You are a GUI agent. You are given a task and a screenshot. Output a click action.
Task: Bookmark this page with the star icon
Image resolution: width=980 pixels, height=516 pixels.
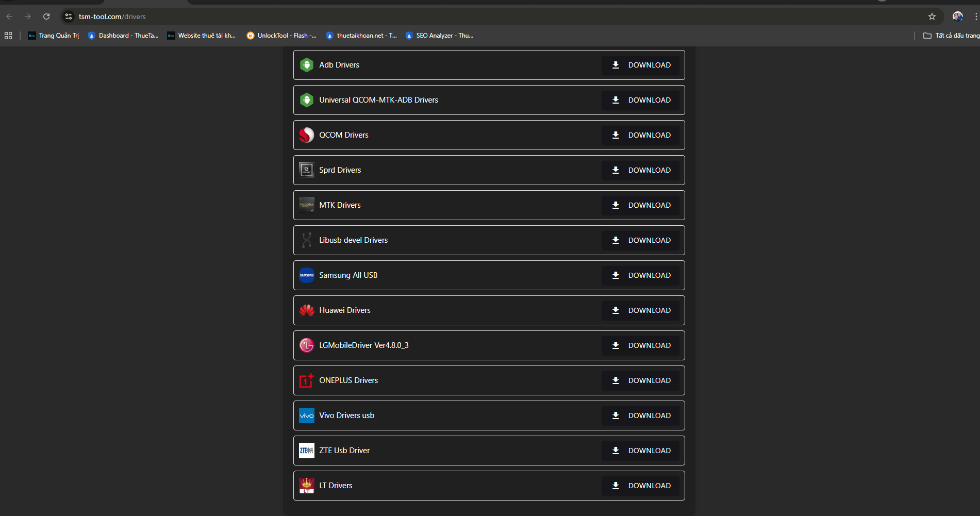point(932,16)
